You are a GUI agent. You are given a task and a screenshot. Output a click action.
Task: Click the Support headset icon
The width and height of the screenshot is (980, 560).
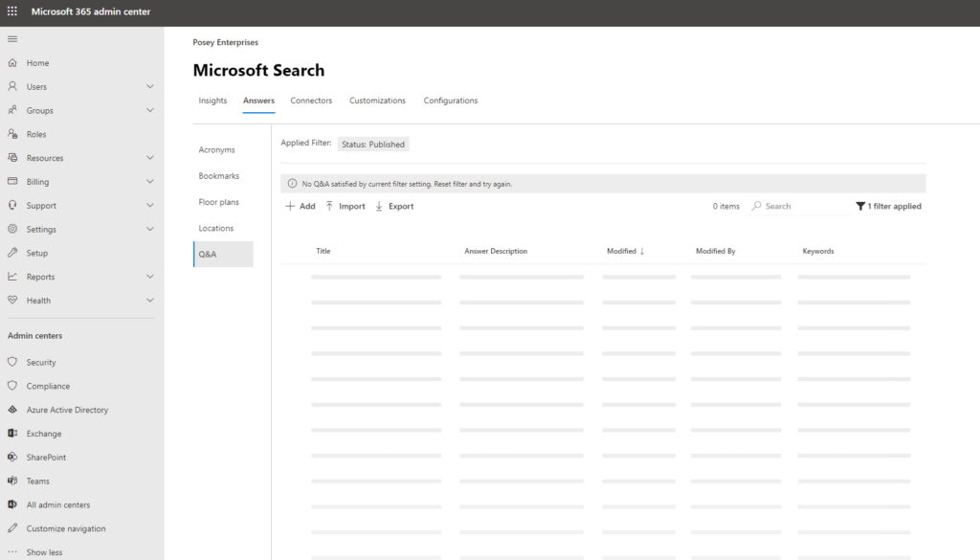(x=12, y=205)
